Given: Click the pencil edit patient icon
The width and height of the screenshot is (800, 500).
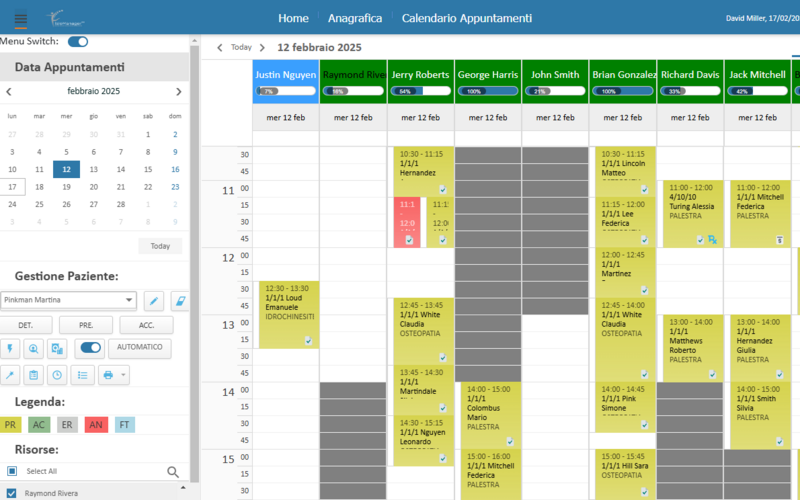Looking at the screenshot, I should point(154,300).
